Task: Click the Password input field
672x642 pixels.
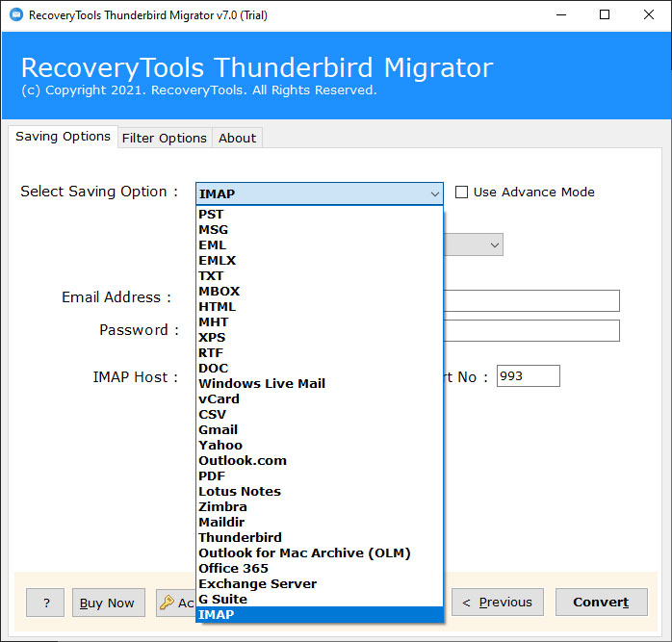Action: (531, 330)
